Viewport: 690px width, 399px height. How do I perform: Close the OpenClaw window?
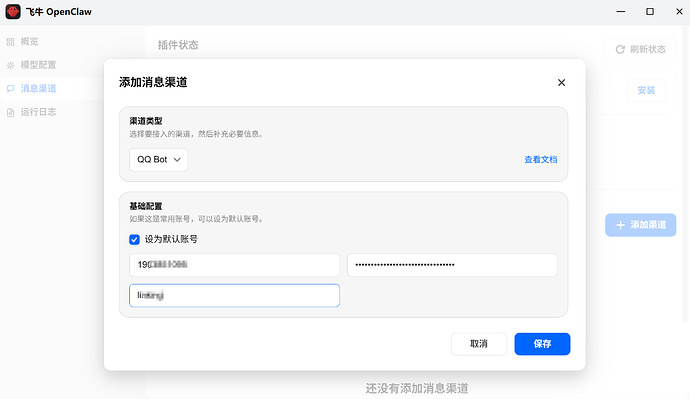click(679, 12)
